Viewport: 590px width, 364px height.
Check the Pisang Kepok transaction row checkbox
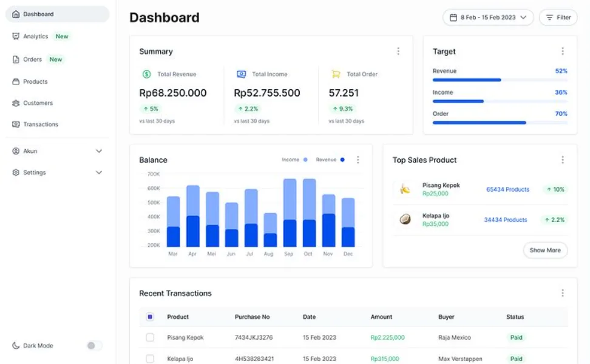[x=150, y=337]
